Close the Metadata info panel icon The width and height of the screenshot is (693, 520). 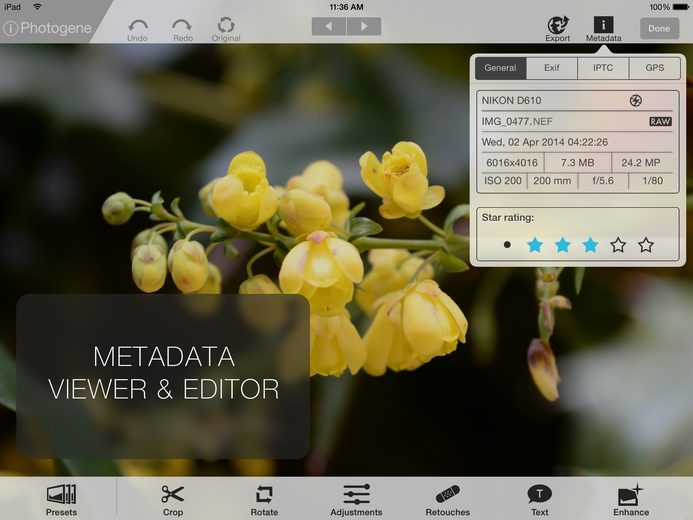(x=603, y=25)
